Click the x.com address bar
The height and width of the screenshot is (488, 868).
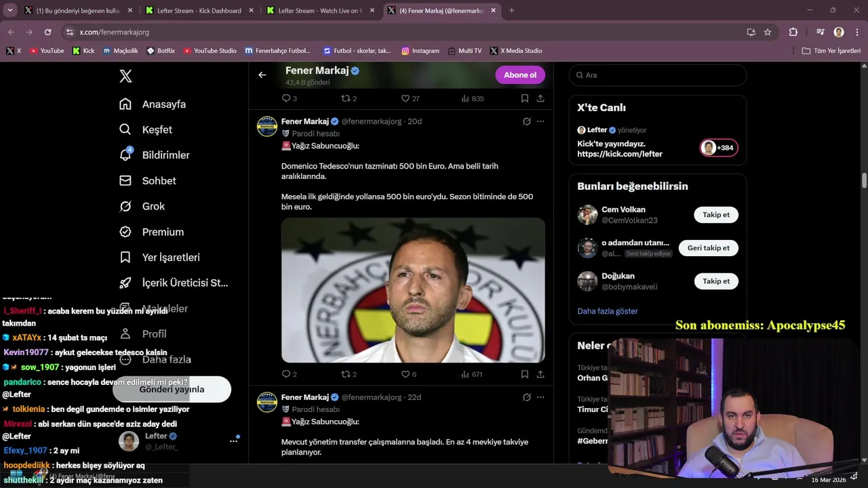point(400,32)
